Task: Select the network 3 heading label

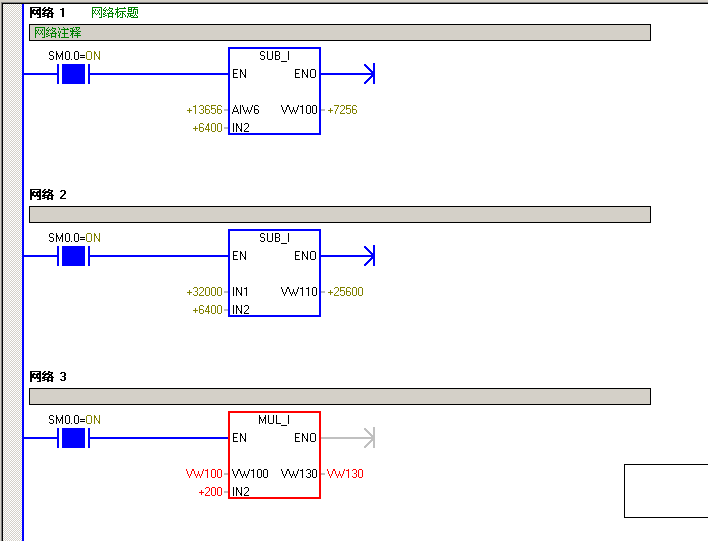Action: 48,377
